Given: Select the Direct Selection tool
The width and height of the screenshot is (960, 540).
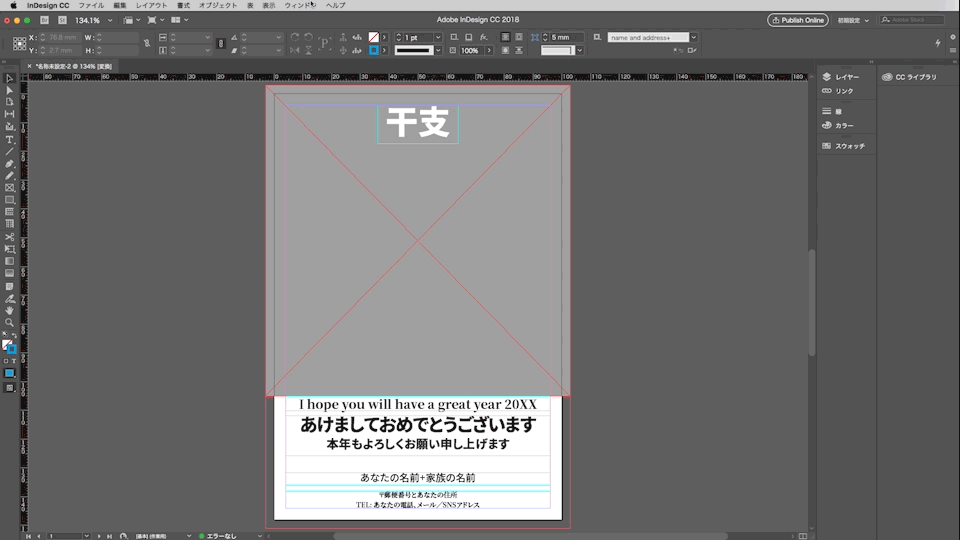Looking at the screenshot, I should click(x=9, y=90).
